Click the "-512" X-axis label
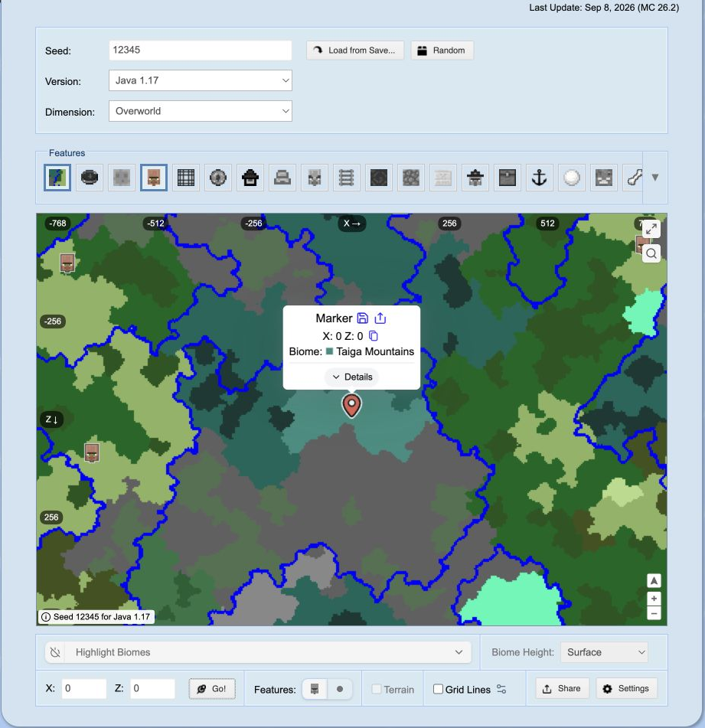The width and height of the screenshot is (705, 728). coord(155,224)
